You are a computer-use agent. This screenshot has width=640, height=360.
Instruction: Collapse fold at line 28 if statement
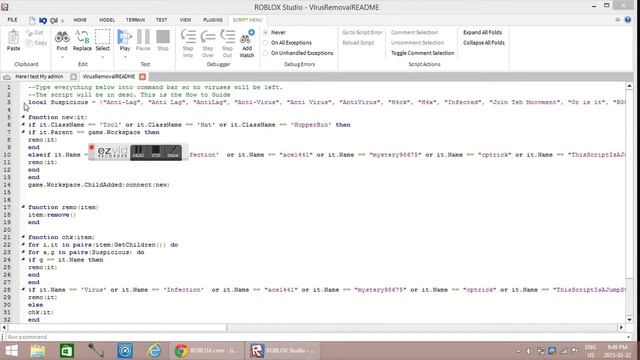click(x=23, y=289)
